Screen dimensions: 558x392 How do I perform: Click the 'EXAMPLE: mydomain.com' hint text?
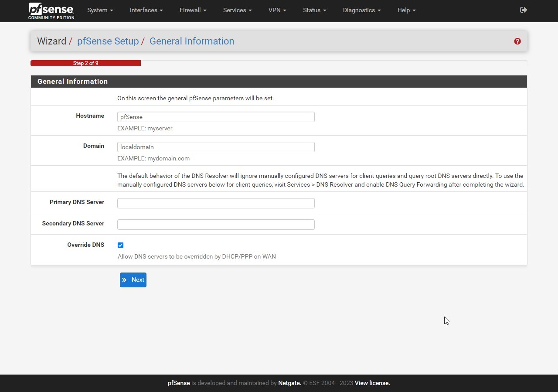(x=153, y=159)
